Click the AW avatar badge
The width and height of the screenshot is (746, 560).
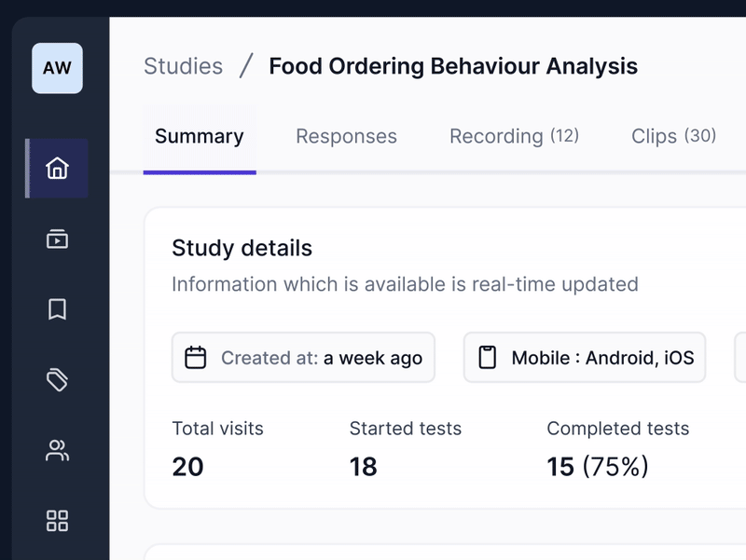(57, 68)
